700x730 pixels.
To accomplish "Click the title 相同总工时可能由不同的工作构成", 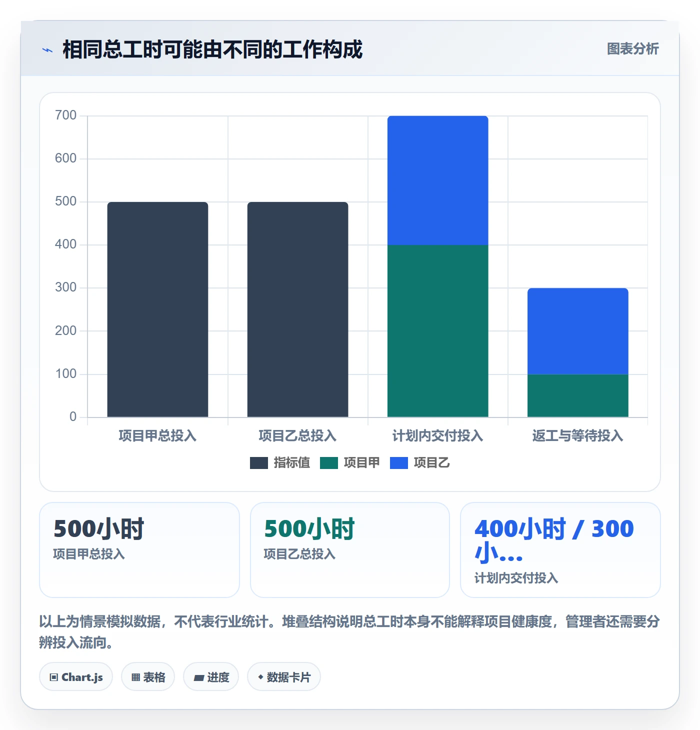I will 212,49.
